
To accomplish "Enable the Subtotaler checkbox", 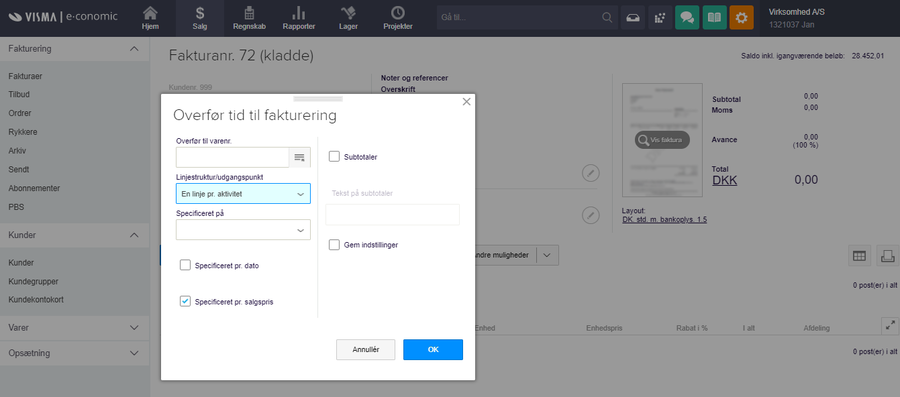I will click(x=334, y=157).
